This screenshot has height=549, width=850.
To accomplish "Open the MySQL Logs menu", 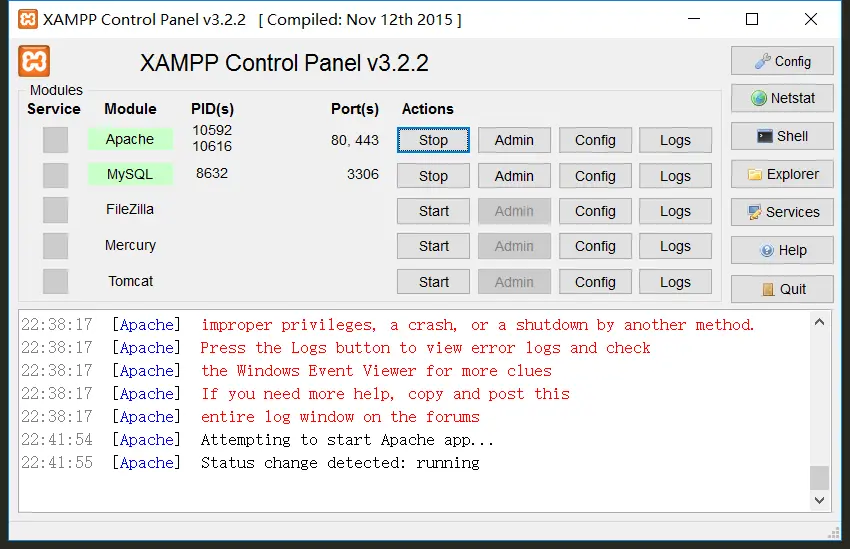I will 675,176.
